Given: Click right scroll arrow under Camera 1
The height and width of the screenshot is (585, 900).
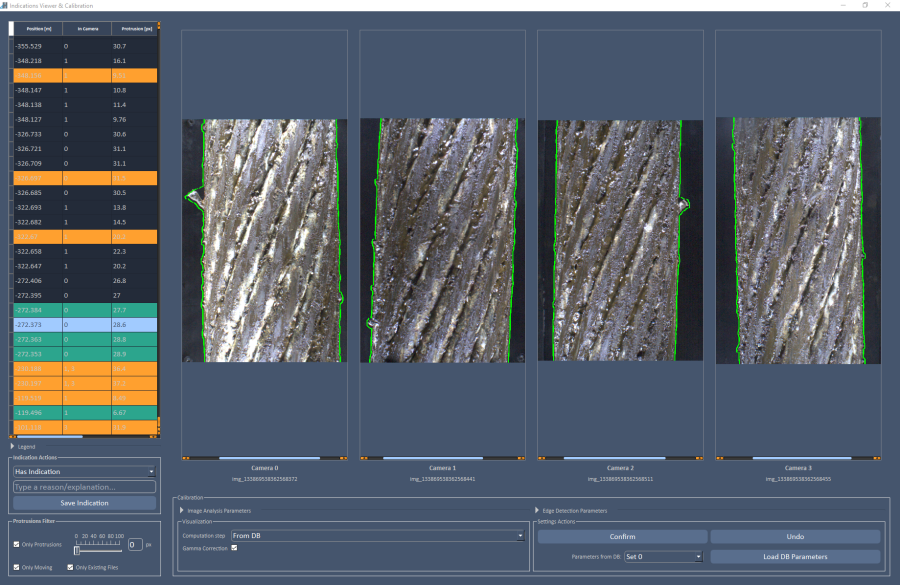Looking at the screenshot, I should pyautogui.click(x=522, y=458).
